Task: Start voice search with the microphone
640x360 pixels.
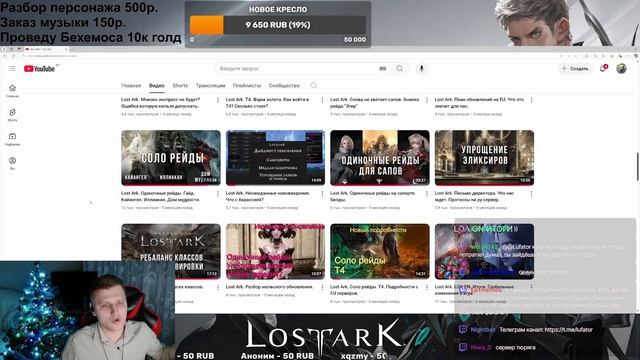Action: click(x=422, y=69)
